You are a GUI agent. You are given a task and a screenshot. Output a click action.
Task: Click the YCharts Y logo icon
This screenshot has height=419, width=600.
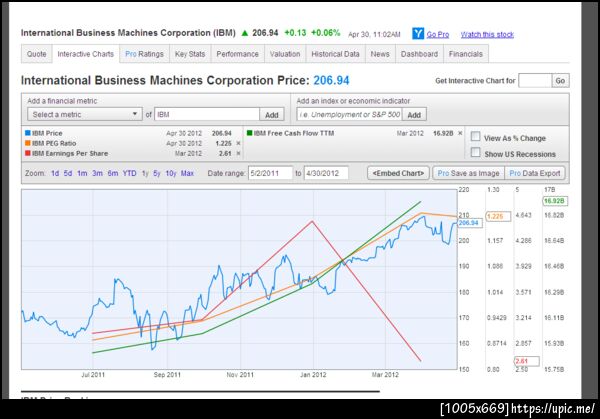(x=418, y=34)
